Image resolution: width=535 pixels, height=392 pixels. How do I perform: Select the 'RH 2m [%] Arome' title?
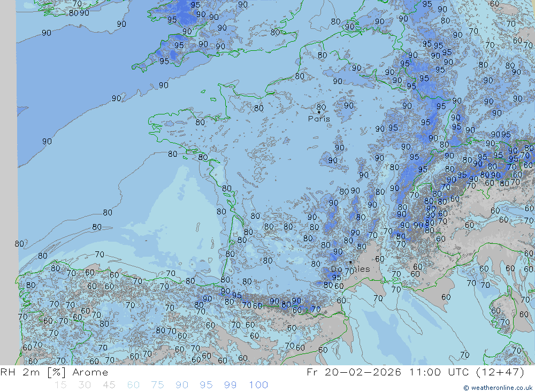pos(54,372)
